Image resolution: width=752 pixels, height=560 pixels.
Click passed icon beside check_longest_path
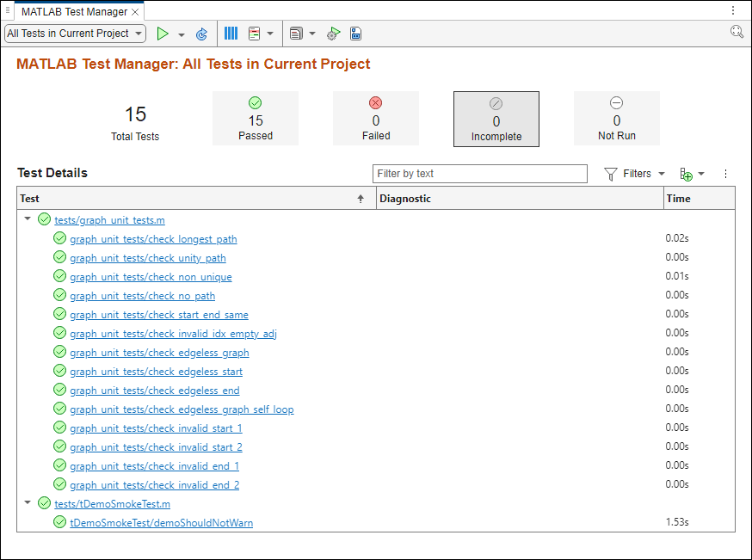click(59, 237)
